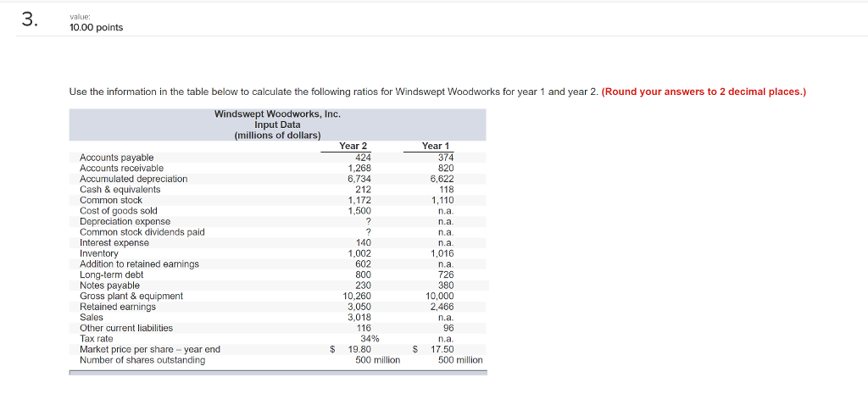868x394 pixels.
Task: Select the 'Accumulated depreciation' row label
Action: pyautogui.click(x=133, y=179)
